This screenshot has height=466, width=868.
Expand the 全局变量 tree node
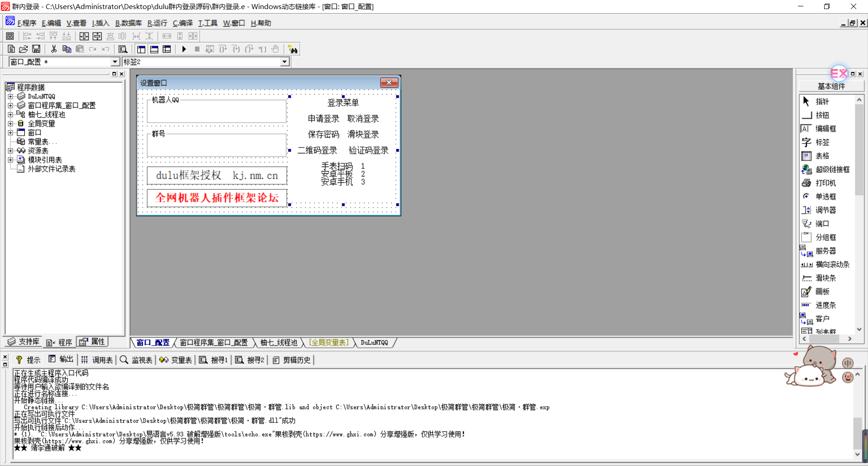click(10, 124)
